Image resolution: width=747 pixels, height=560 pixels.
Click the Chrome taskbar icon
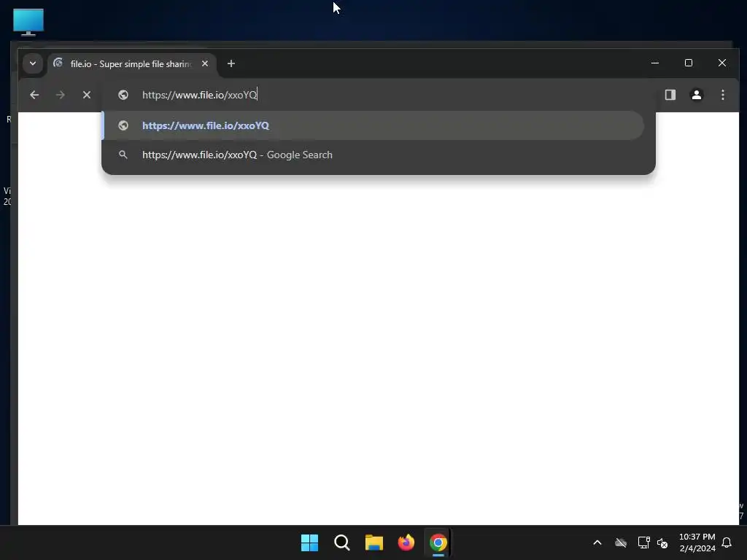coord(438,542)
